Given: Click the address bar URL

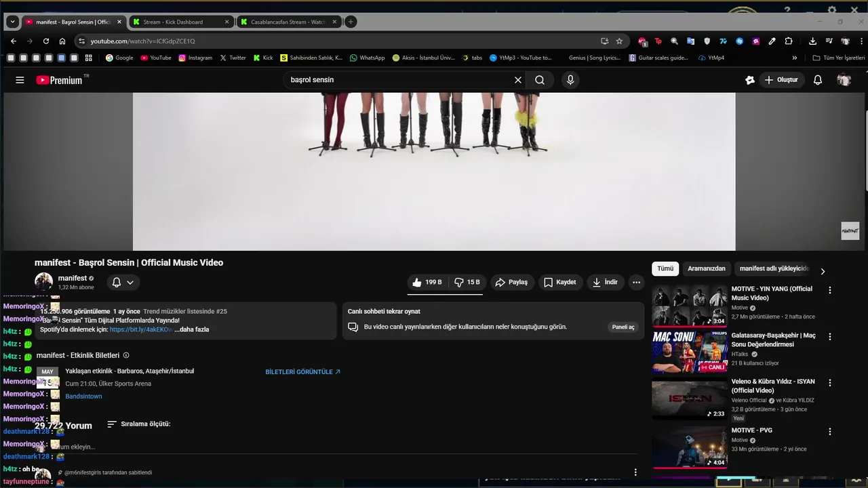Looking at the screenshot, I should 142,41.
